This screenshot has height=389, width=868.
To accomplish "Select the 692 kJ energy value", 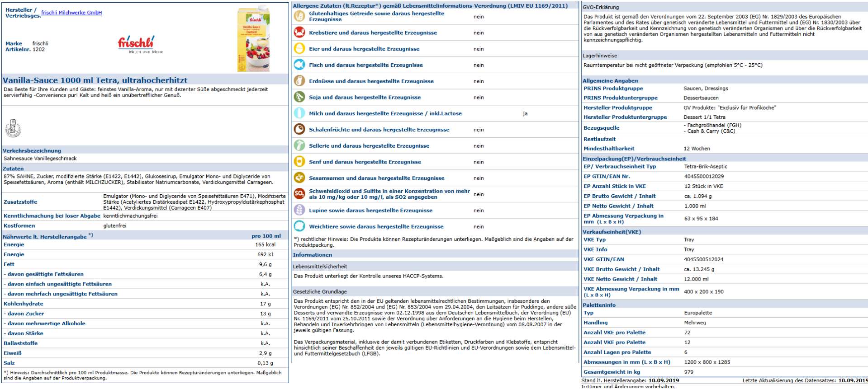I will 265,255.
